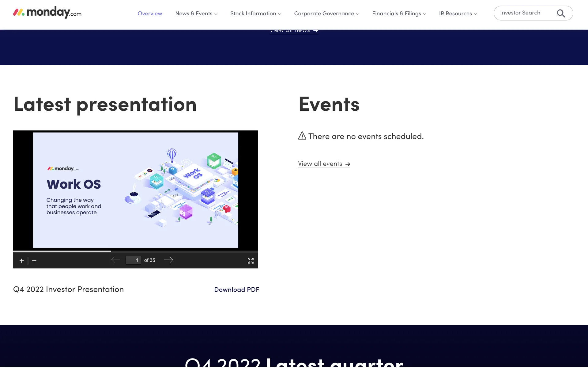588x368 pixels.
Task: Enter fullscreen presentation view
Action: [x=251, y=261]
